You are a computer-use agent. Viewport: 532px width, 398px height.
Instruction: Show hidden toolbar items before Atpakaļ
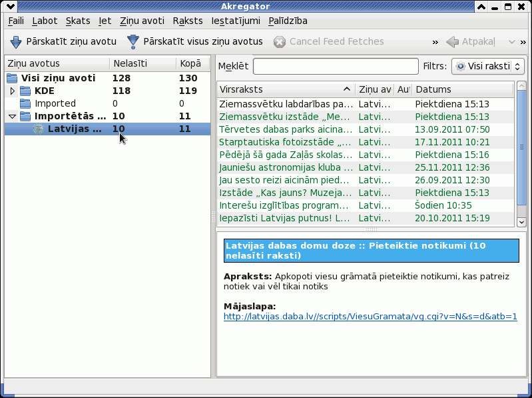[x=435, y=42]
